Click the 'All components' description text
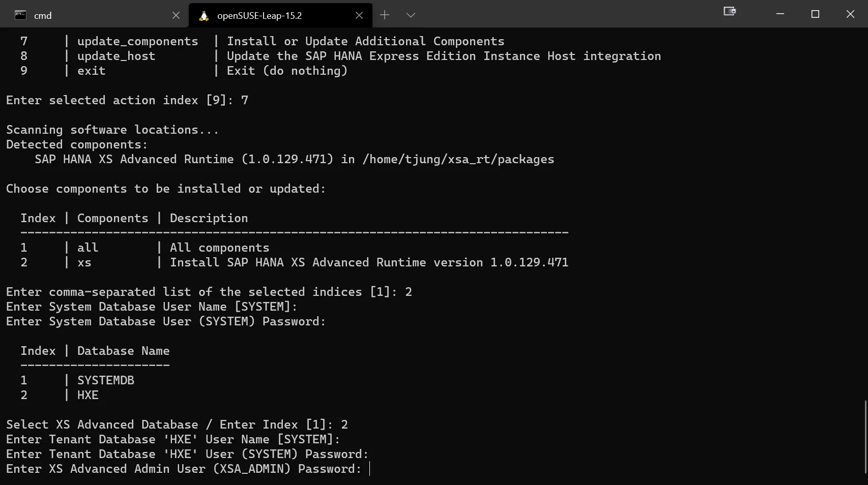The image size is (868, 485). [219, 248]
